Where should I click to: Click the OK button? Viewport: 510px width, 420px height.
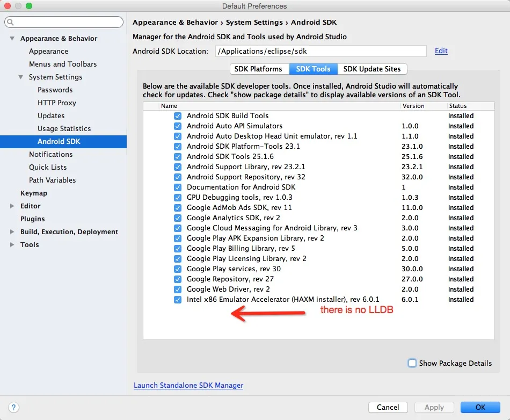click(x=480, y=407)
